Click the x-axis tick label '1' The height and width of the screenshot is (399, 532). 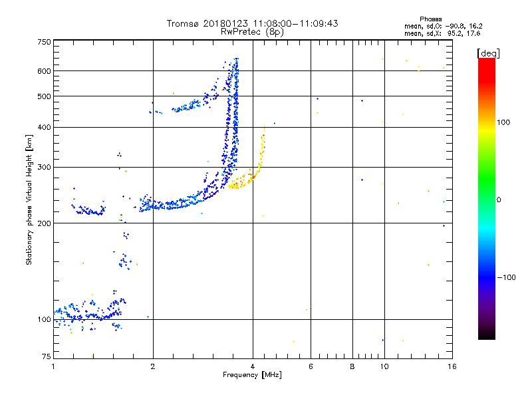coord(53,366)
